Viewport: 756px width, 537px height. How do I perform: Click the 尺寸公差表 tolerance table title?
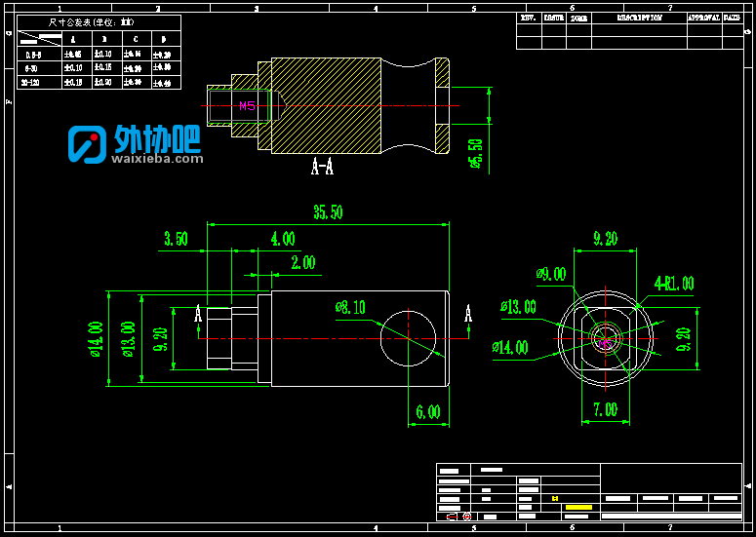click(91, 22)
